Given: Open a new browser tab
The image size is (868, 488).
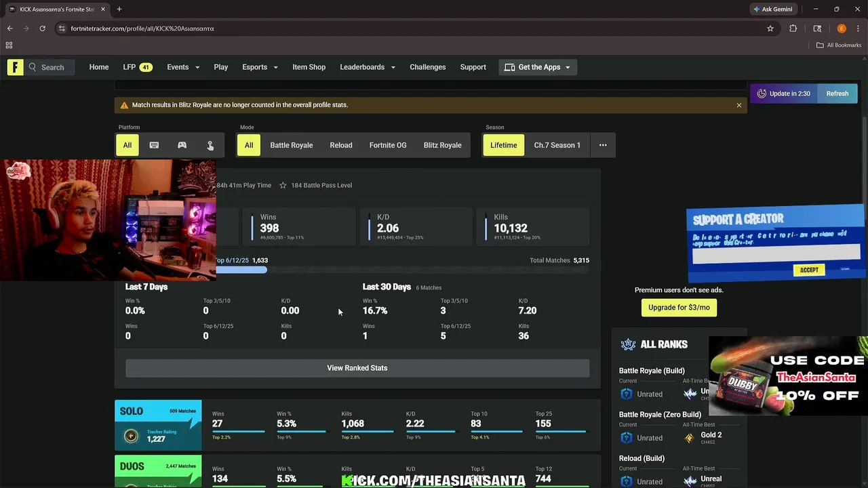Looking at the screenshot, I should click(x=119, y=9).
